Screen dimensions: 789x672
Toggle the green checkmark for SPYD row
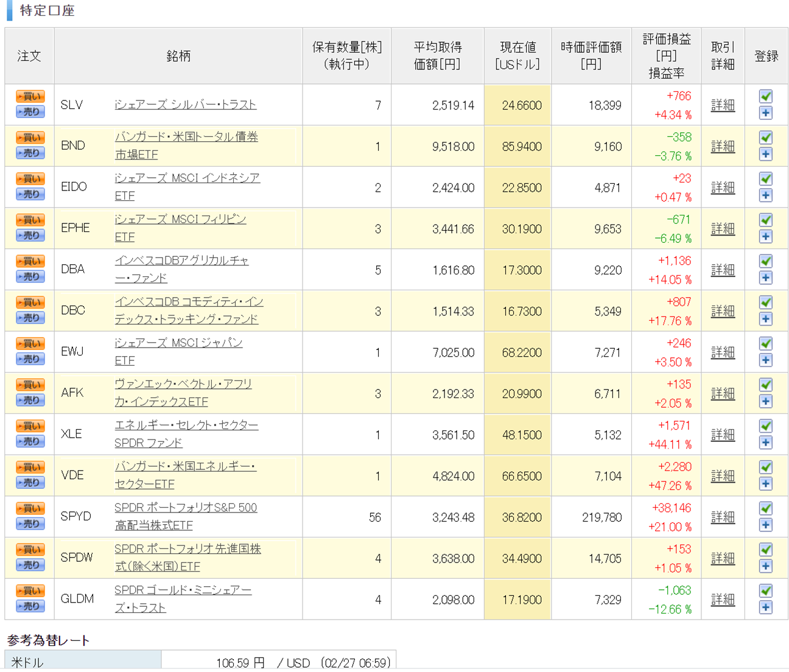[x=766, y=508]
